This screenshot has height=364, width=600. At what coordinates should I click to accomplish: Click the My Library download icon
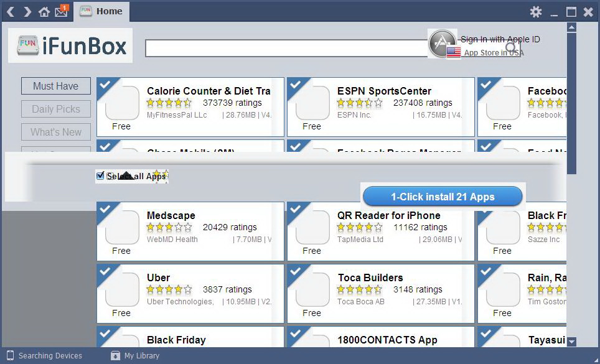pyautogui.click(x=115, y=355)
